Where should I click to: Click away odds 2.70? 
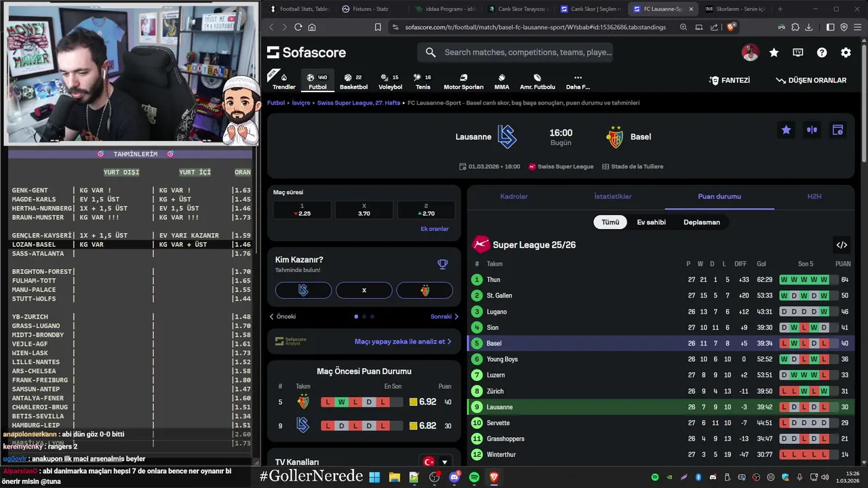coord(426,210)
